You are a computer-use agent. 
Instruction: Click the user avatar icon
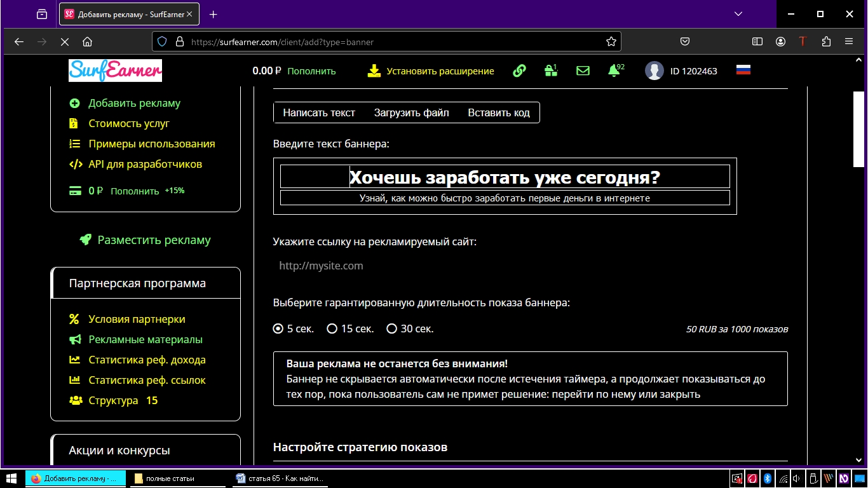tap(654, 71)
